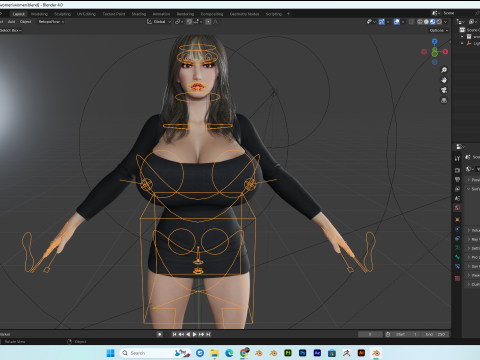The width and height of the screenshot is (480, 360).
Task: Open the pivot point dropdown
Action: point(179,22)
